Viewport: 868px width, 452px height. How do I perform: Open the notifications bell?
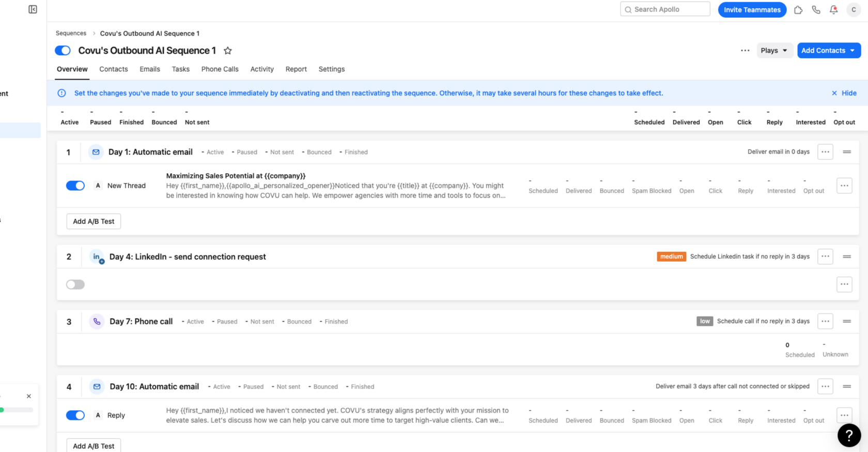point(834,10)
